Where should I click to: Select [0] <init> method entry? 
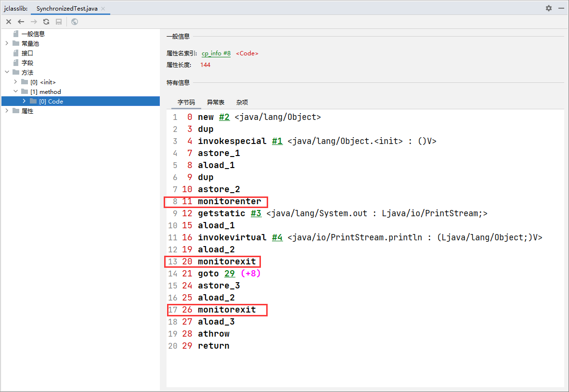click(43, 82)
